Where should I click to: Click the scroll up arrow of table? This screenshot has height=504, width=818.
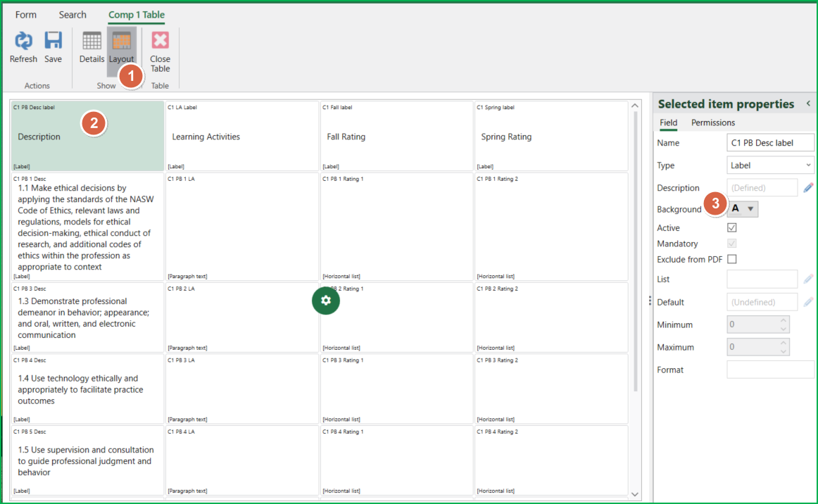[x=635, y=106]
